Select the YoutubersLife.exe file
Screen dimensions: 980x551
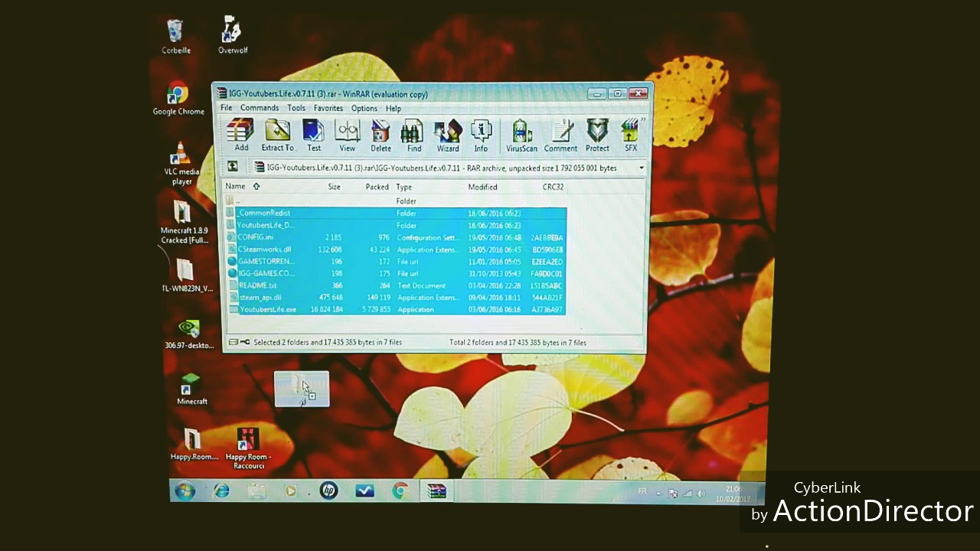coord(396,309)
